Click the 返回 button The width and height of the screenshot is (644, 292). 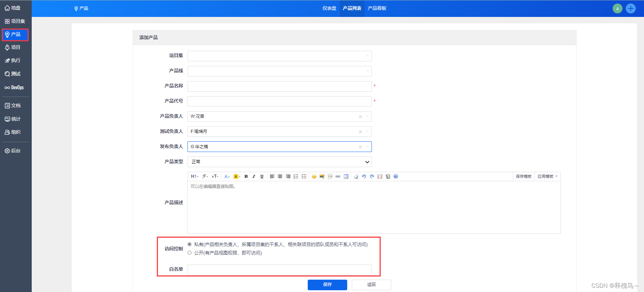(372, 285)
